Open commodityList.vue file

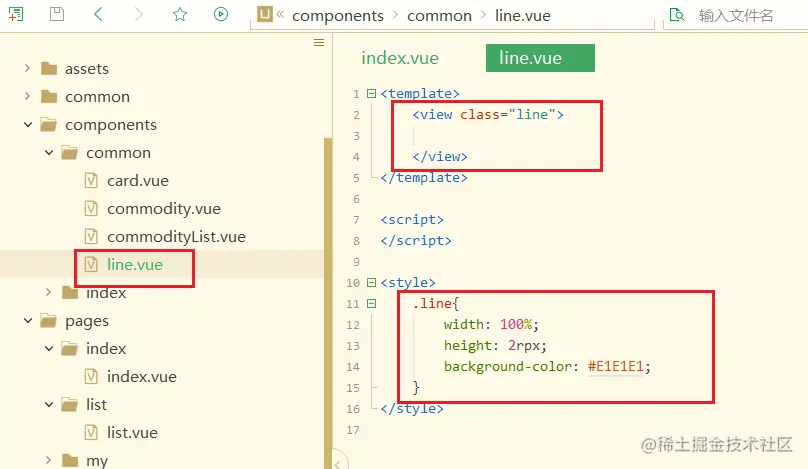click(x=176, y=237)
